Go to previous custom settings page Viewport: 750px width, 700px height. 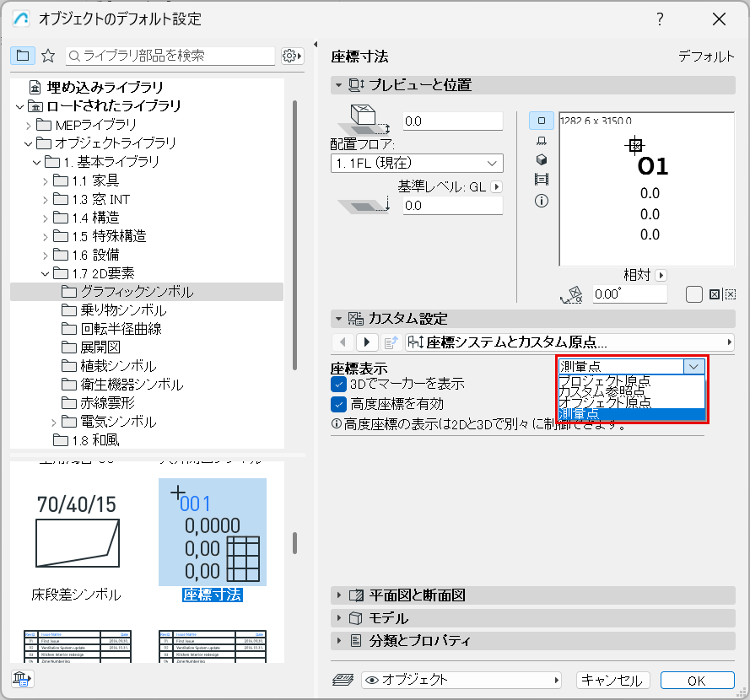pyautogui.click(x=343, y=342)
